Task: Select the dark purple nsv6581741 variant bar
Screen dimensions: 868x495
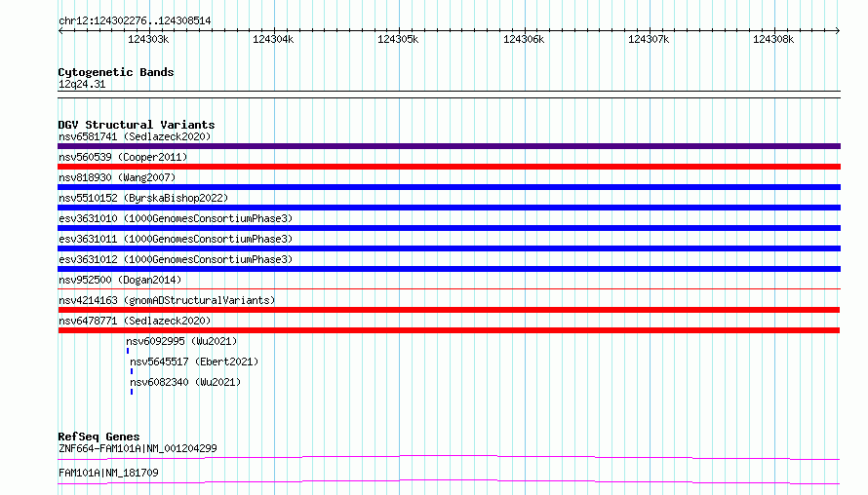Action: 449,146
